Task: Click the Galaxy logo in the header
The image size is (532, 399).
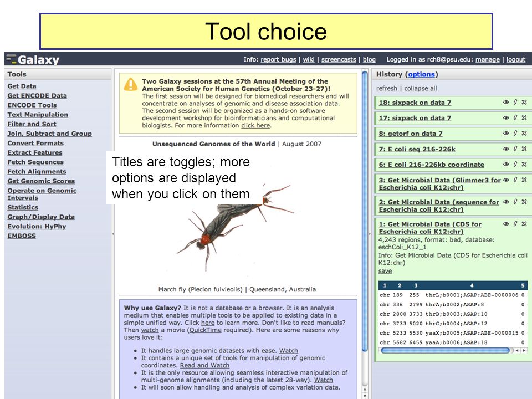Action: (x=33, y=59)
